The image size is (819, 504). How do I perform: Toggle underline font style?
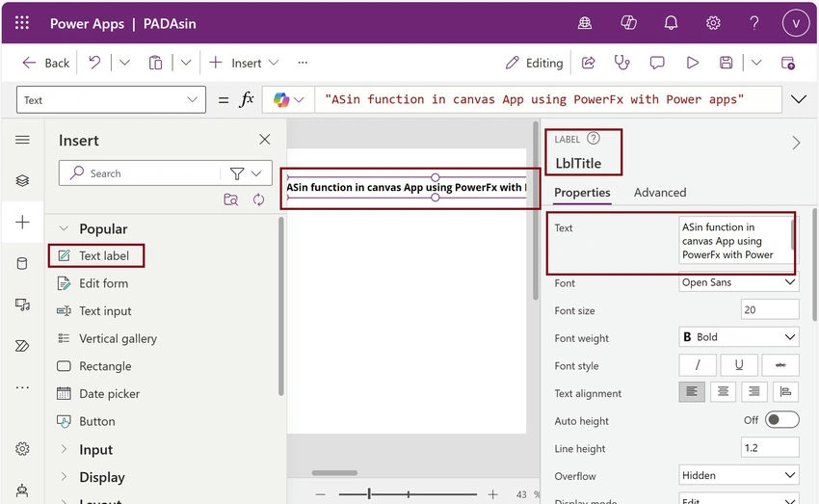click(739, 365)
